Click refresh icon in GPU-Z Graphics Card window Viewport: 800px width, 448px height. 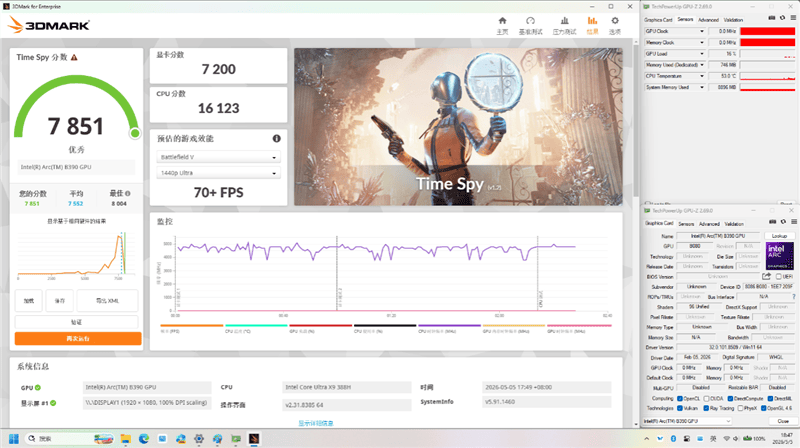[783, 222]
